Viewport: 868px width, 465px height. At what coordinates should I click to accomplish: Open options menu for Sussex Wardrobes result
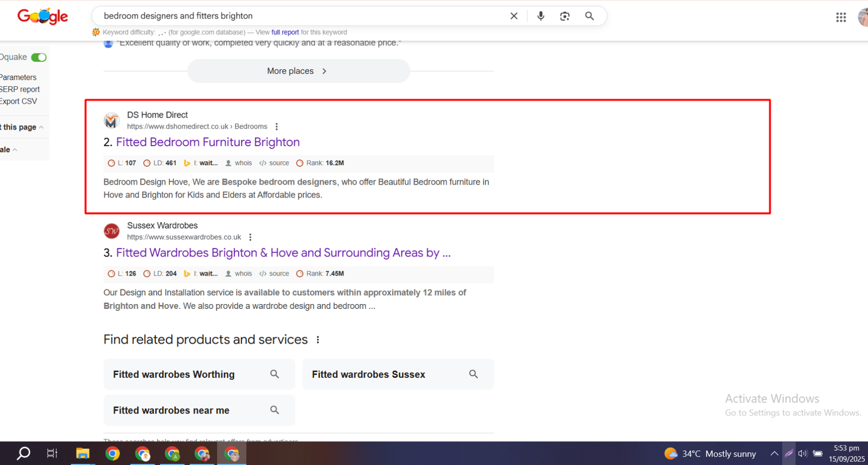tap(250, 237)
